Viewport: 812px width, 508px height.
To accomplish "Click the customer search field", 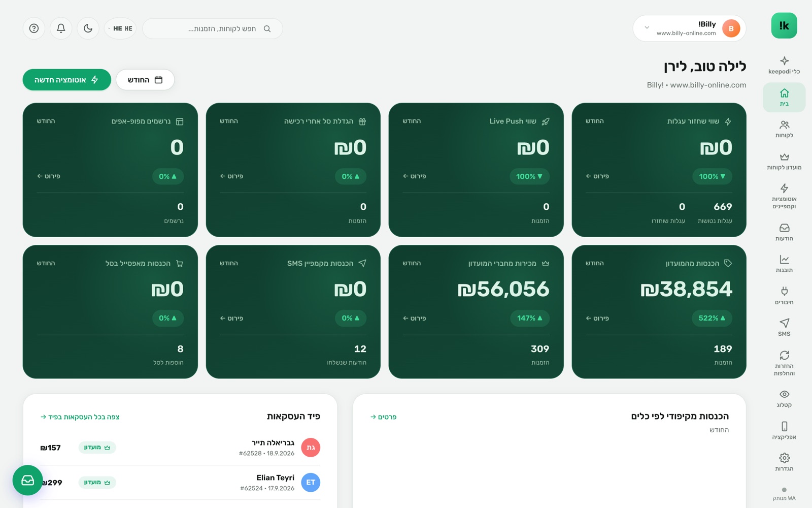I will tap(213, 28).
